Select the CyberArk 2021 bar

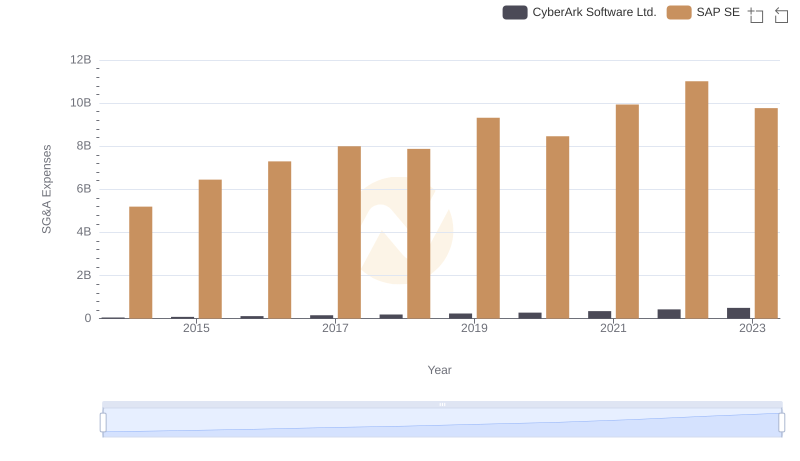[599, 315]
